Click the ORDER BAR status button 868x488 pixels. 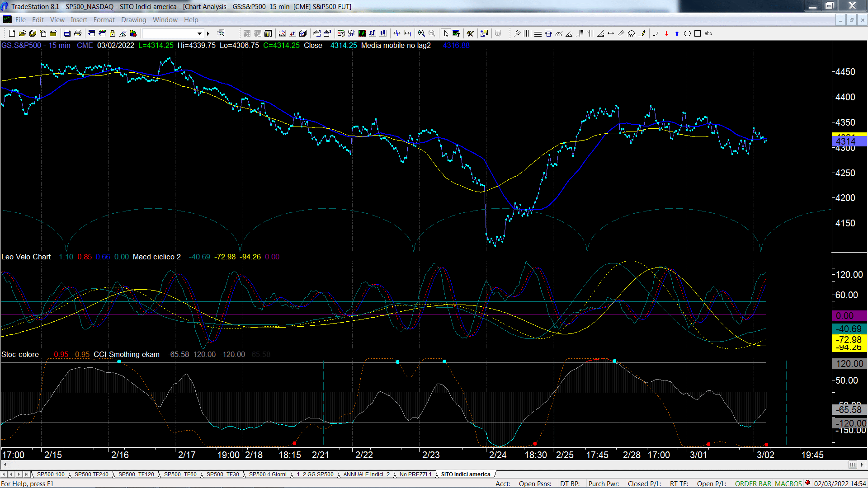tap(753, 483)
